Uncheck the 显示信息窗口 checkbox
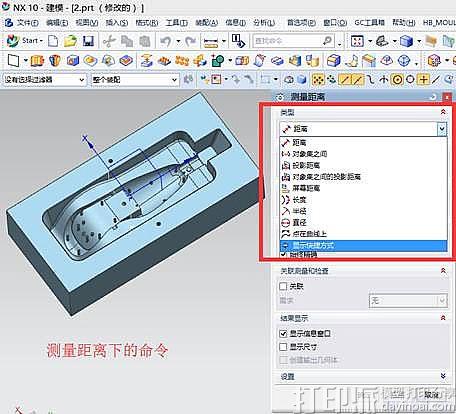 pos(283,333)
